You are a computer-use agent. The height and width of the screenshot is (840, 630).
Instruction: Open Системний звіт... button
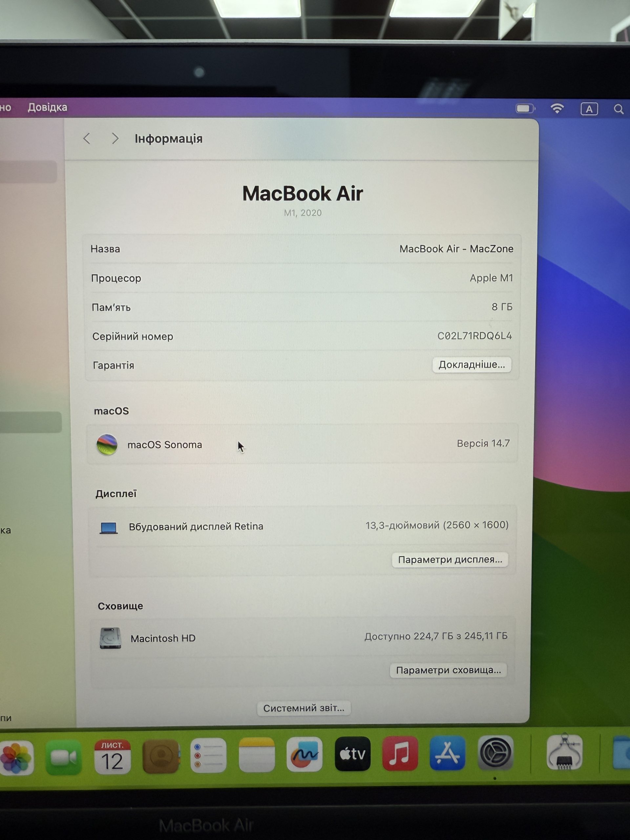[304, 708]
